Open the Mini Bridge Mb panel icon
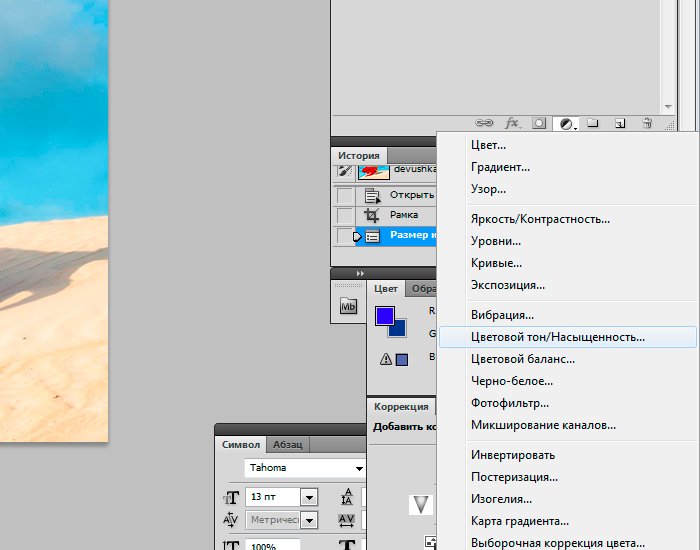This screenshot has height=550, width=700. tap(349, 306)
